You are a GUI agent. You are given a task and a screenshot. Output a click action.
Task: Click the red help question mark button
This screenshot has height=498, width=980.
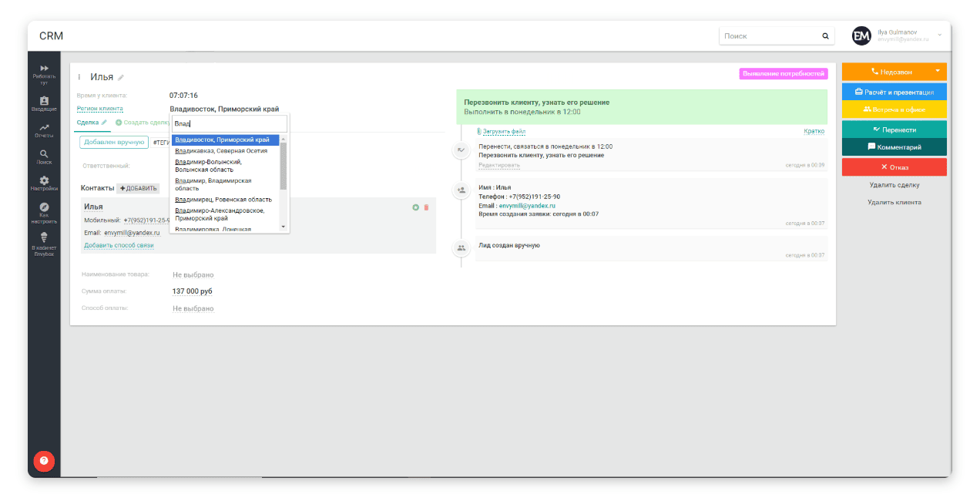[44, 461]
